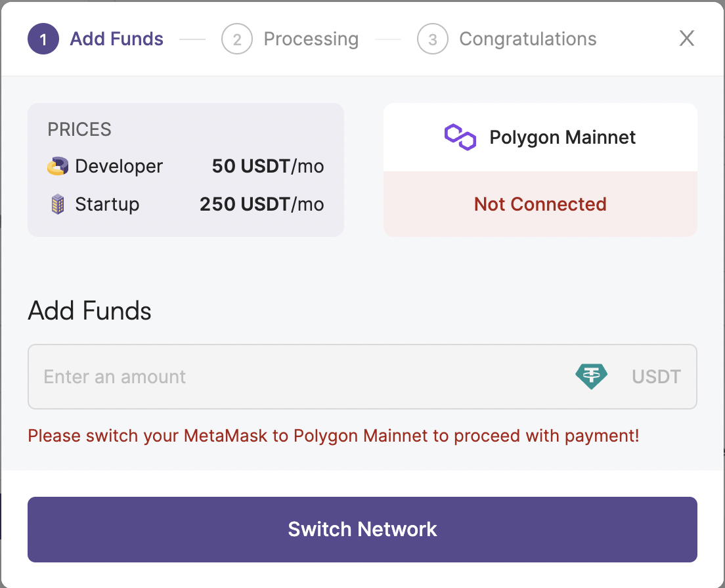The height and width of the screenshot is (588, 725).
Task: Click the Startup building icon
Action: coord(58,204)
